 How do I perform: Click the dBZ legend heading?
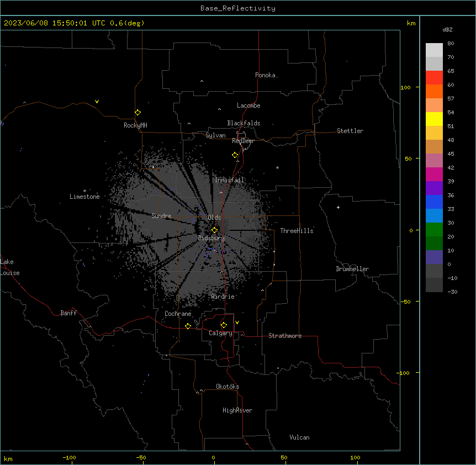[x=447, y=29]
